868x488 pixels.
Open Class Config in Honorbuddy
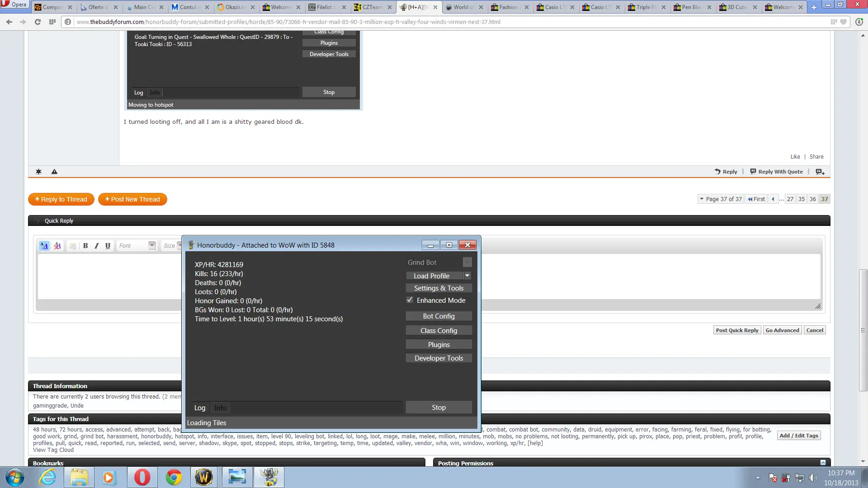tap(439, 331)
